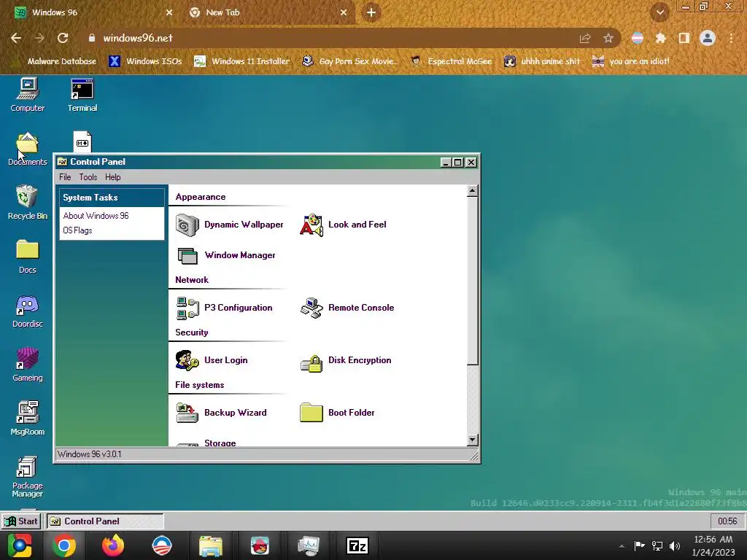The image size is (747, 560).
Task: Open Tools menu in Control Panel
Action: tap(88, 177)
